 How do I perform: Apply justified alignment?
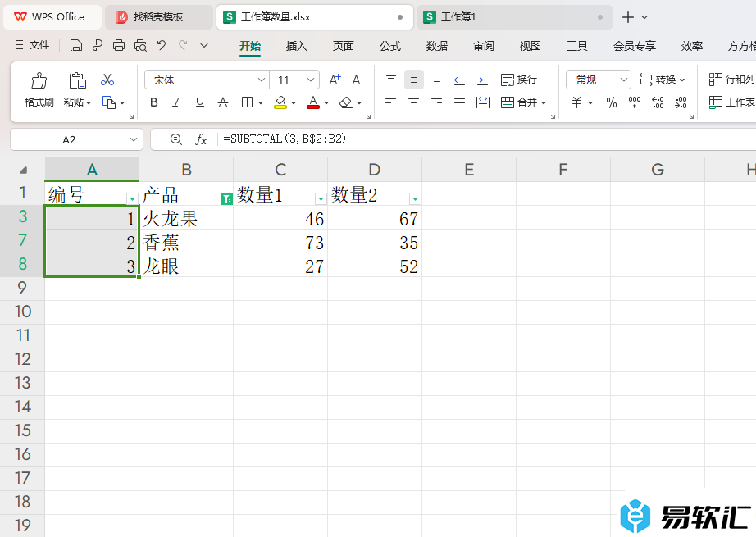459,102
